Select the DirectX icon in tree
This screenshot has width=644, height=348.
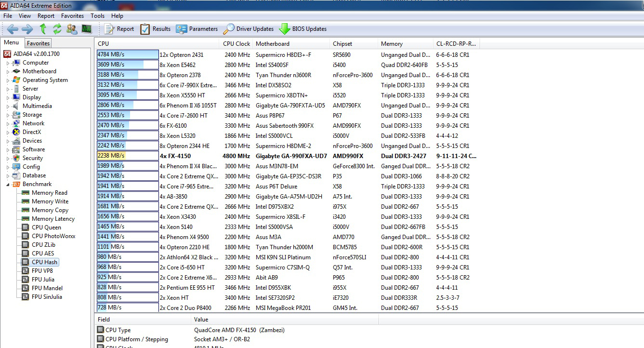tap(16, 132)
